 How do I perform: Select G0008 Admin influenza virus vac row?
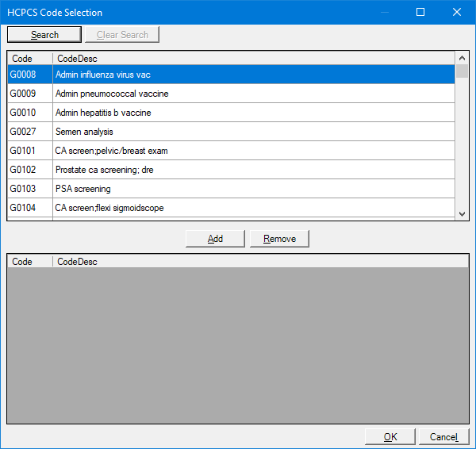(231, 75)
